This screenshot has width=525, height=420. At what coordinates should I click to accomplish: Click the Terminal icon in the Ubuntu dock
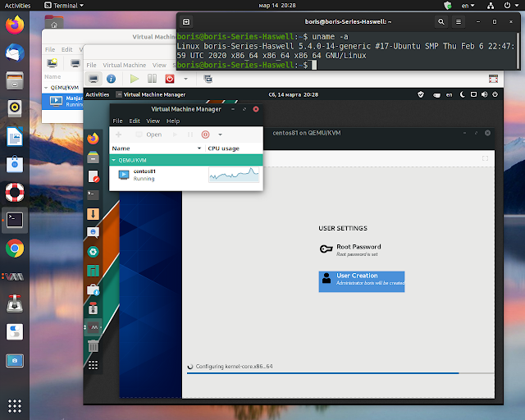(x=15, y=220)
